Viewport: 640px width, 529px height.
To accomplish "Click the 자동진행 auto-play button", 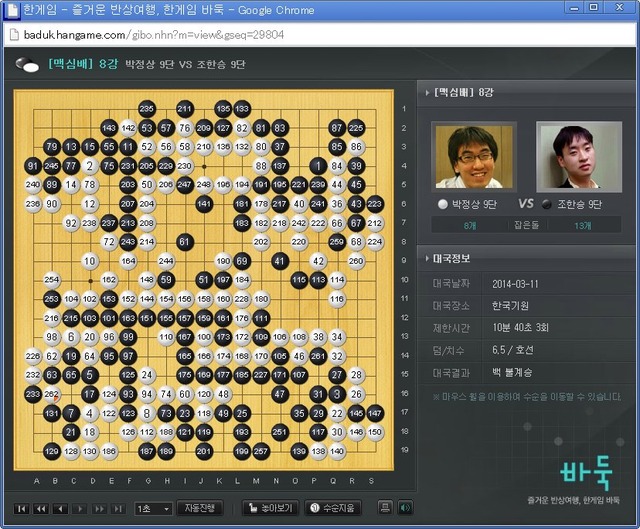I will 200,508.
